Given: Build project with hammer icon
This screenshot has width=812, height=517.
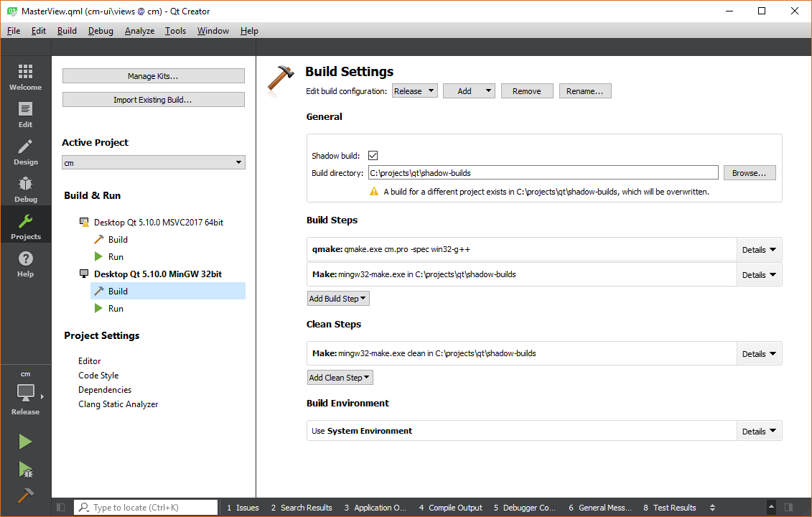Looking at the screenshot, I should 25,496.
